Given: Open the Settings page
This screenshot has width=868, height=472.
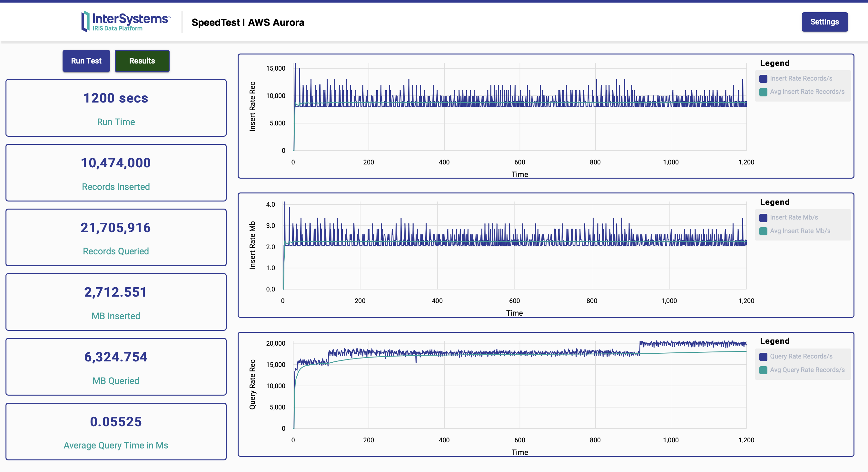Looking at the screenshot, I should pos(824,22).
